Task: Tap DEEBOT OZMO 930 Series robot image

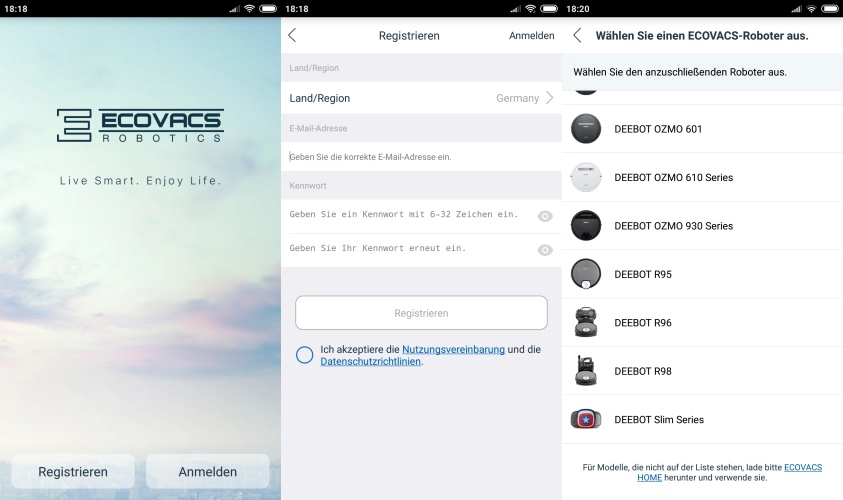Action: click(585, 226)
